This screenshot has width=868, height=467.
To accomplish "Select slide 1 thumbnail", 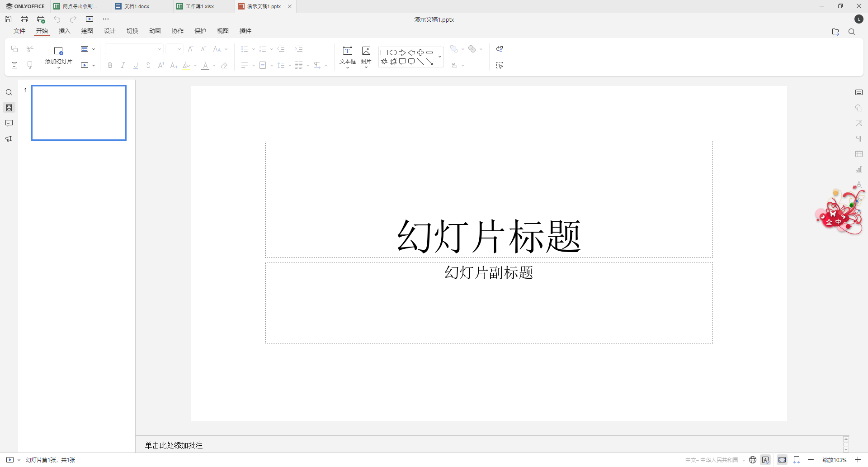I will (x=79, y=113).
